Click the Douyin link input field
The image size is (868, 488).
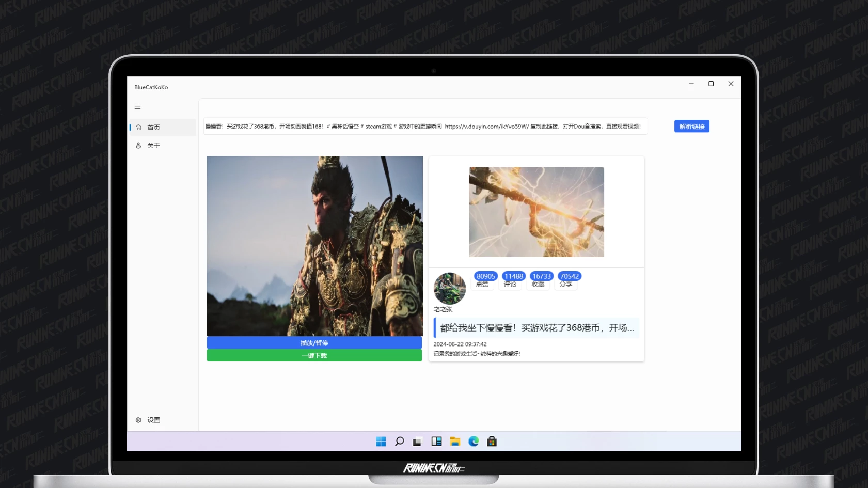[x=425, y=127]
